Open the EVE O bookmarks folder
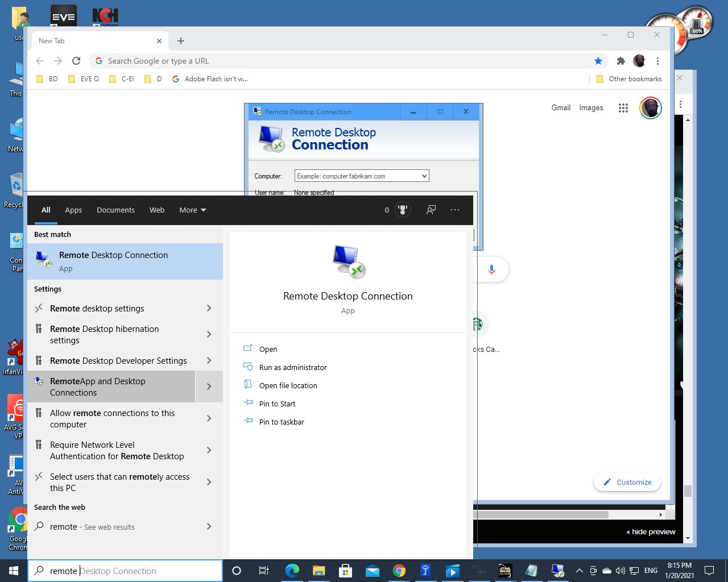 click(x=84, y=79)
